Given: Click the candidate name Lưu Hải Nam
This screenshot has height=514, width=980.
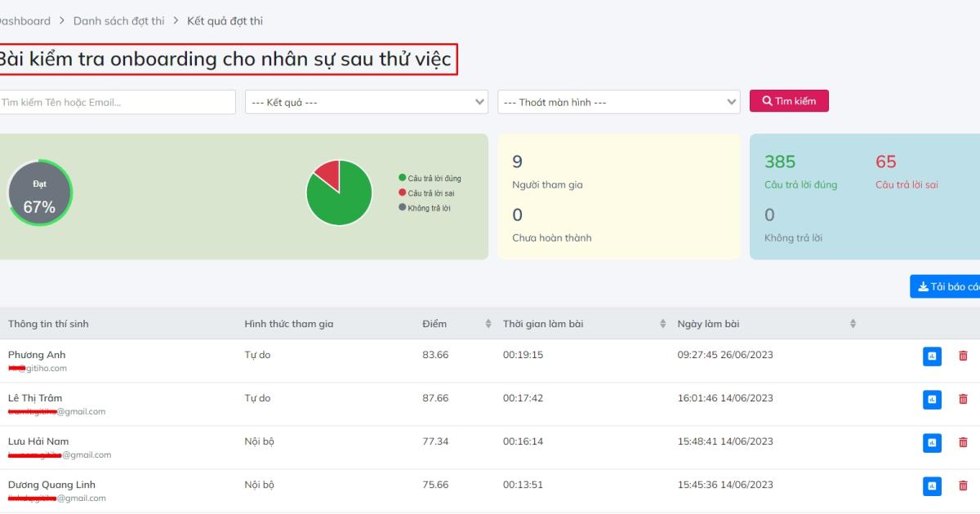Looking at the screenshot, I should (38, 441).
